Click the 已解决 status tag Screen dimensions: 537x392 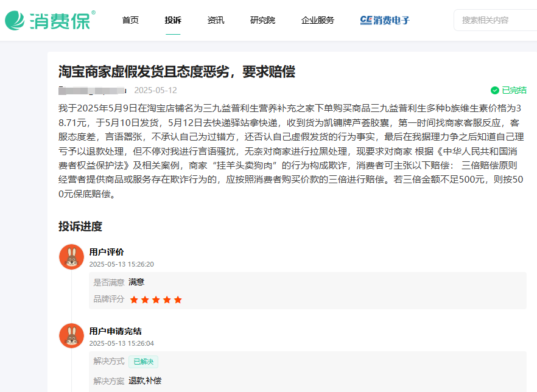pos(144,362)
